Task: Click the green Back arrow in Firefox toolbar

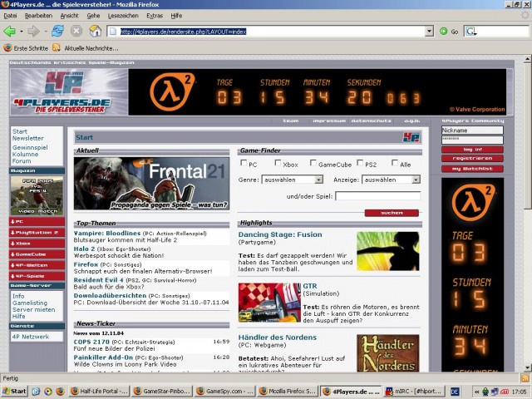Action: coord(9,32)
